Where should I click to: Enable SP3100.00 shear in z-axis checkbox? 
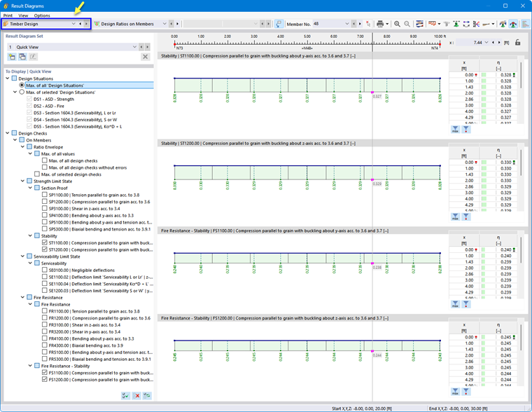pos(44,208)
